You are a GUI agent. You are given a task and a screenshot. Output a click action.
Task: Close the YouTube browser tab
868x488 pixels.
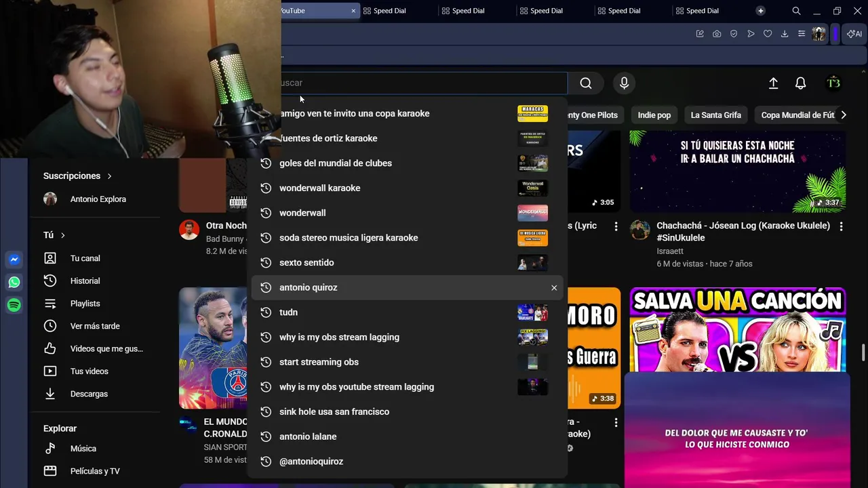point(353,11)
